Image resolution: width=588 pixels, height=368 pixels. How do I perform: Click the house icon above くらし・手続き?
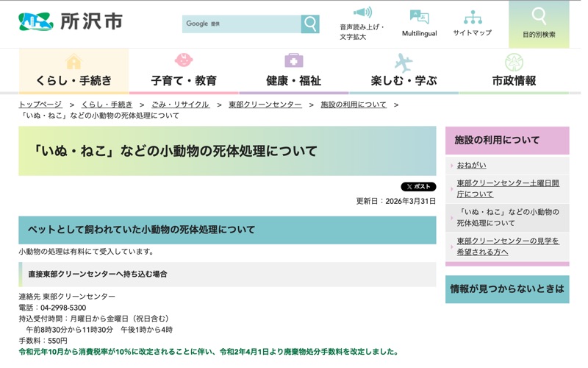pos(74,61)
